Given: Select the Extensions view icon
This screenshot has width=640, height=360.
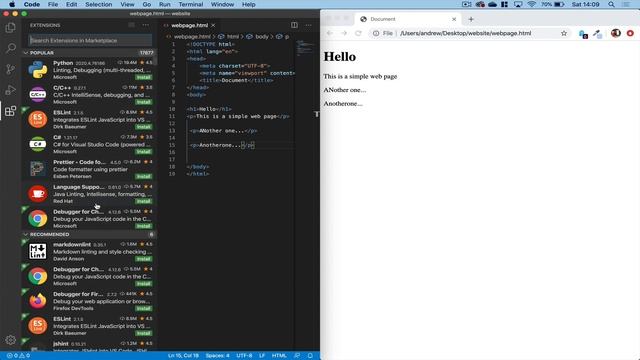Looking at the screenshot, I should [11, 111].
